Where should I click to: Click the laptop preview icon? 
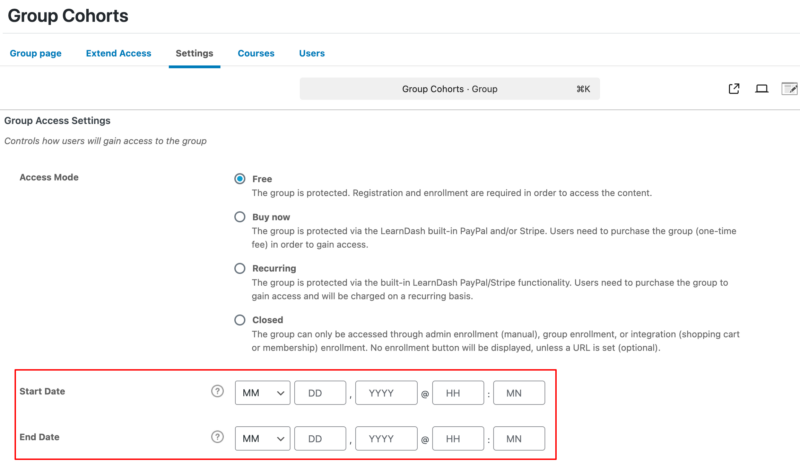pos(761,89)
